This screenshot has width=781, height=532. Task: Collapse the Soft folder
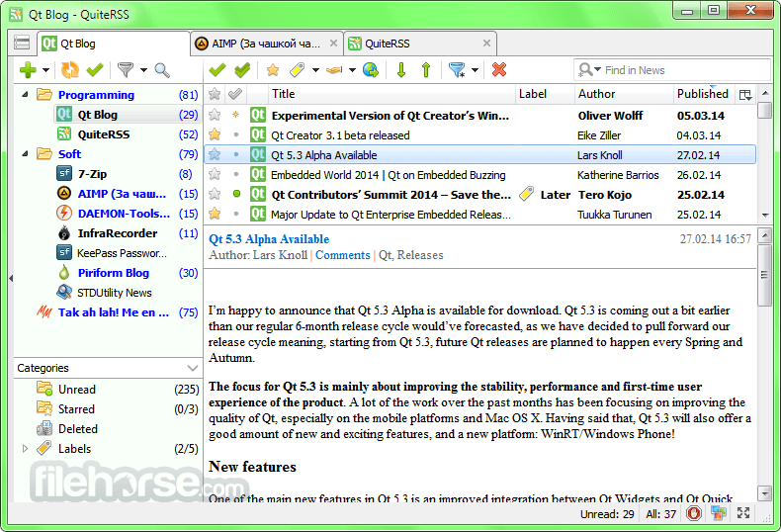(x=25, y=154)
